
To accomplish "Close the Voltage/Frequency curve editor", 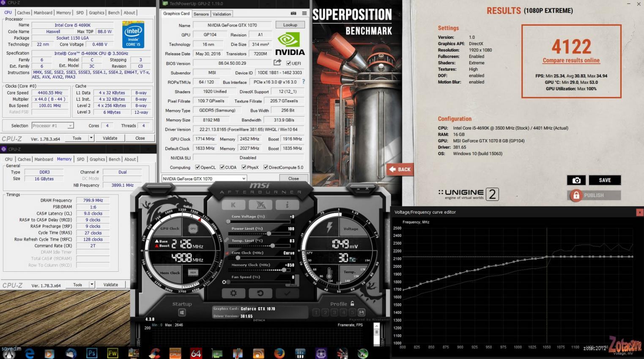I will click(x=639, y=212).
